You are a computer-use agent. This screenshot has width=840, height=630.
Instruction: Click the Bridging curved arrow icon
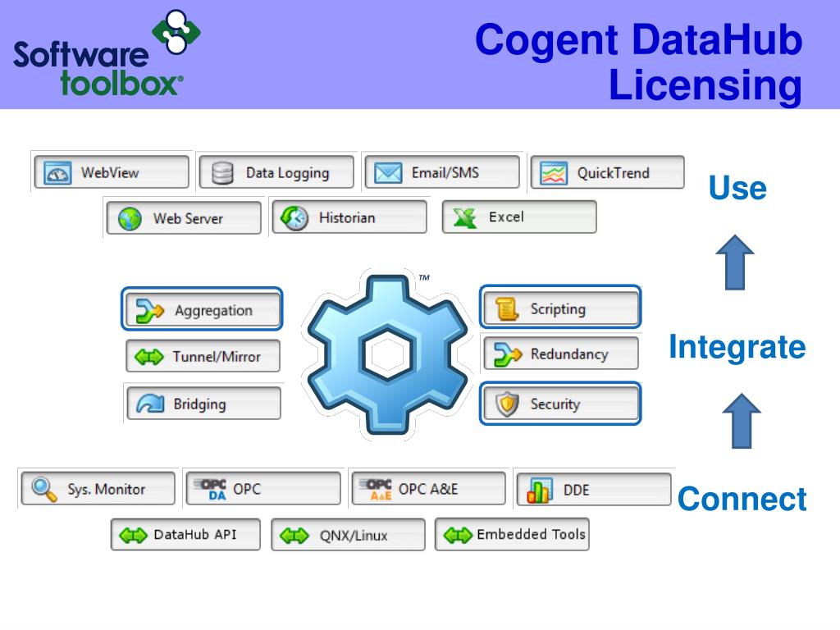[150, 404]
